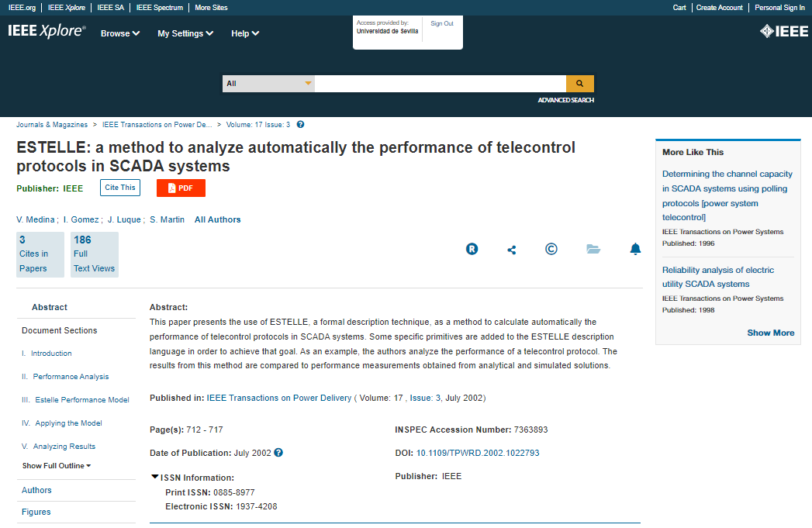Open the copyright permissions icon
This screenshot has width=812, height=528.
click(x=551, y=249)
